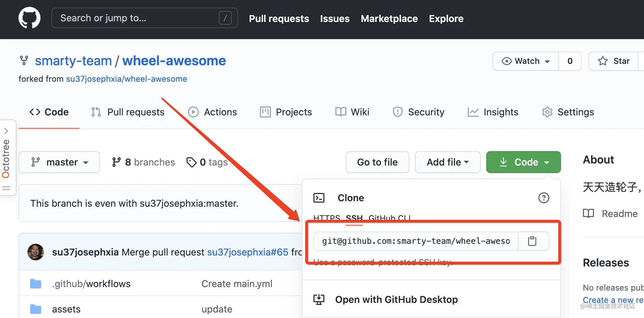
Task: Open the wheel-awesome repository link
Action: 174,61
